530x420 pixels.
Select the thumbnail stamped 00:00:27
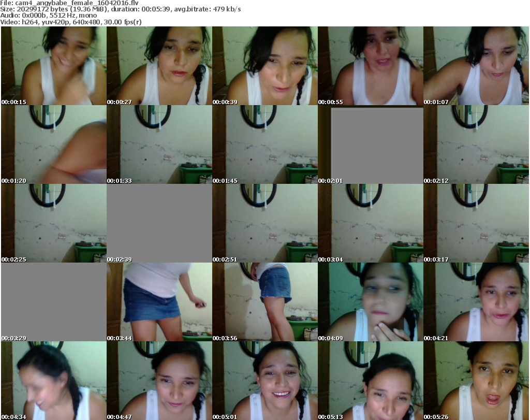tap(159, 66)
